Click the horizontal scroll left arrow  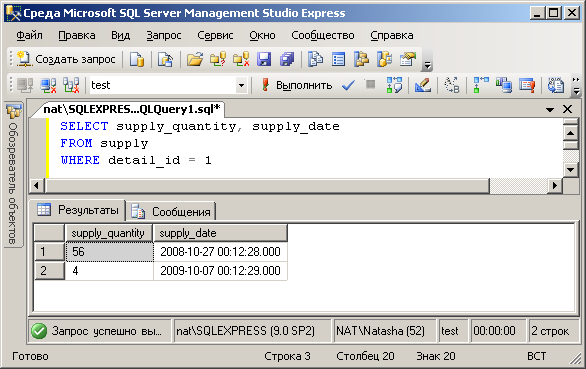(x=37, y=185)
